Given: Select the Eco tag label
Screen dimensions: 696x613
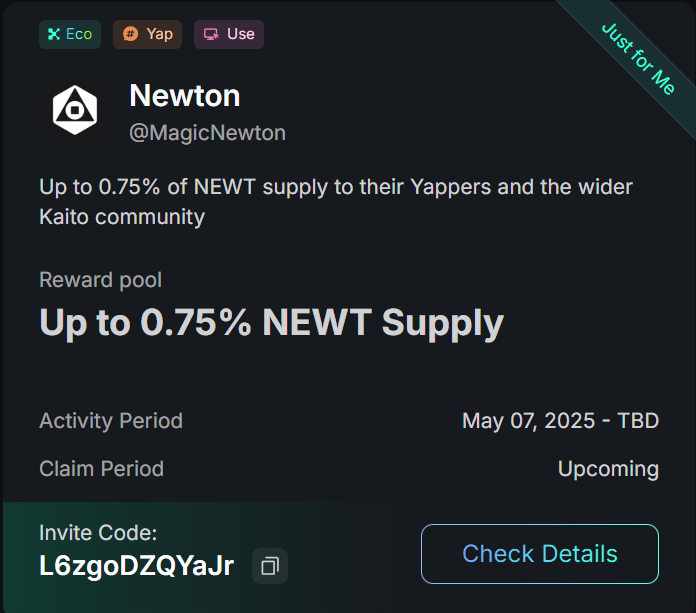Looking at the screenshot, I should pos(79,34).
